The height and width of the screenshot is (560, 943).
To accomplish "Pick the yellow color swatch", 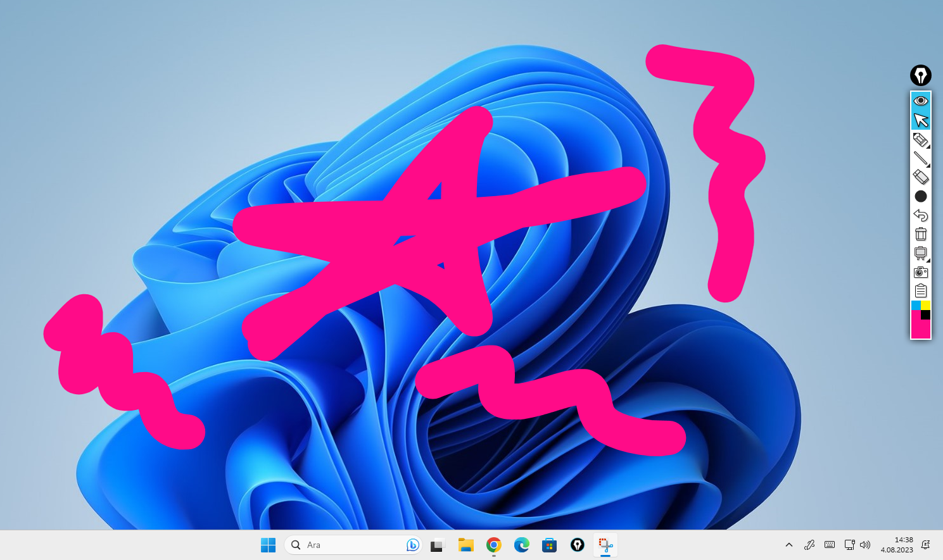I will (926, 306).
